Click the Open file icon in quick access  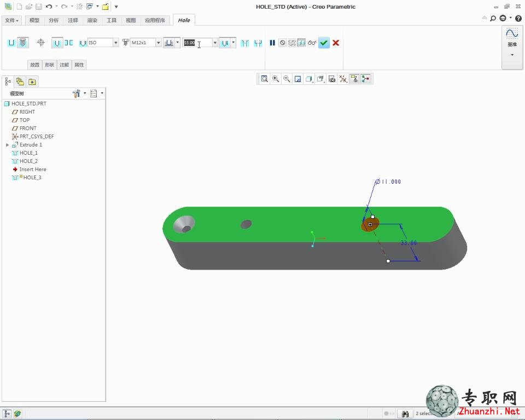29,7
